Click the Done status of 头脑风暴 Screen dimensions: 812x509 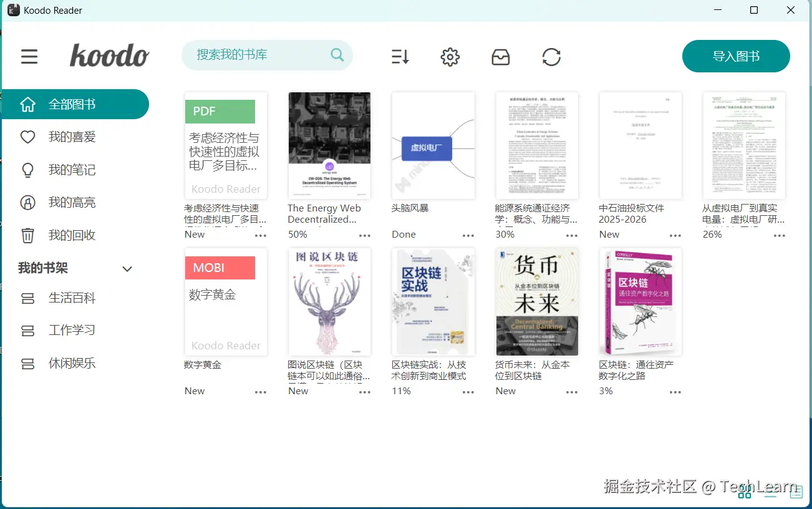tap(404, 235)
